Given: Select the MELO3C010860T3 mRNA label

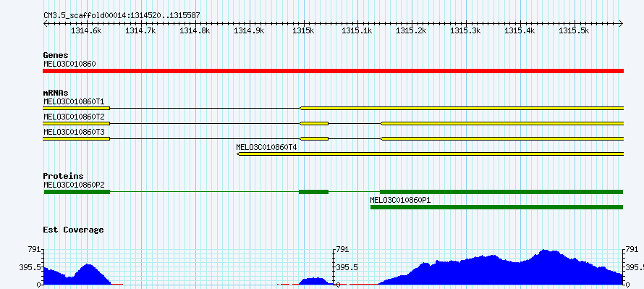Looking at the screenshot, I should [74, 132].
